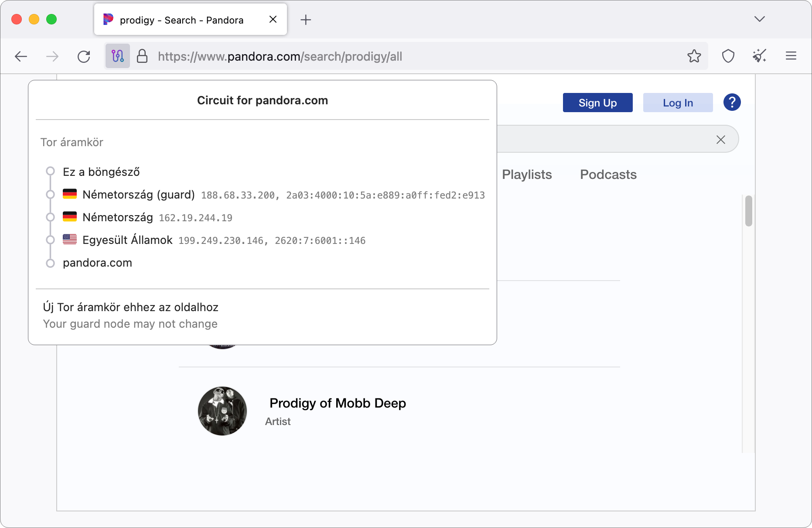Click pandora.com circuit destination entry
The height and width of the screenshot is (528, 812).
(97, 263)
